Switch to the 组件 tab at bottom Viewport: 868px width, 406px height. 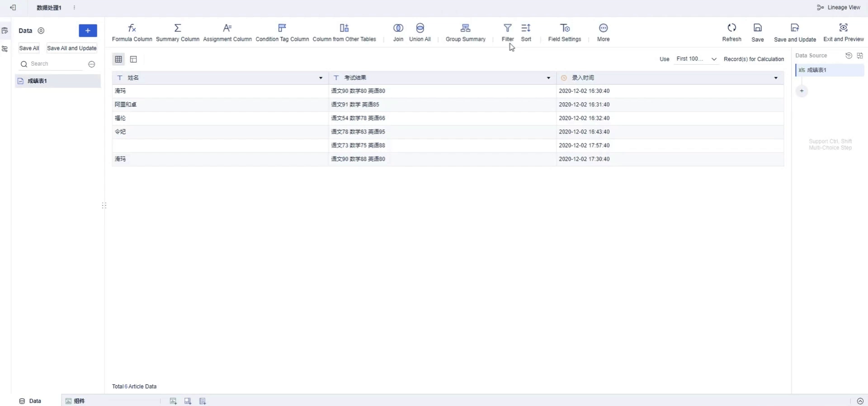pyautogui.click(x=75, y=401)
